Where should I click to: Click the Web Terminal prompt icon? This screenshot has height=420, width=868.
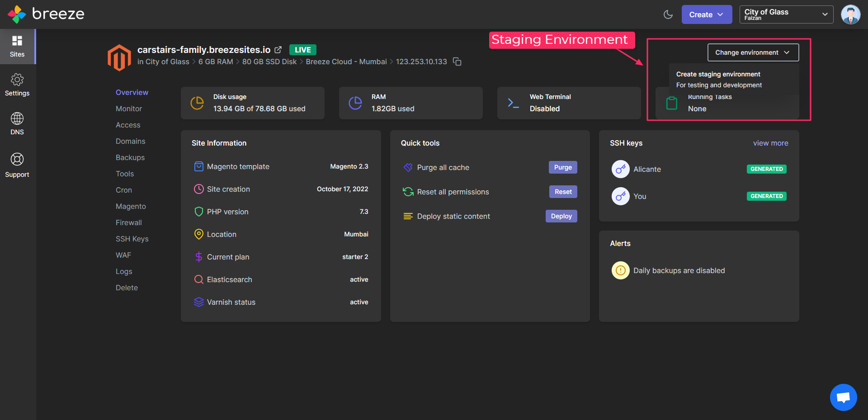click(513, 103)
